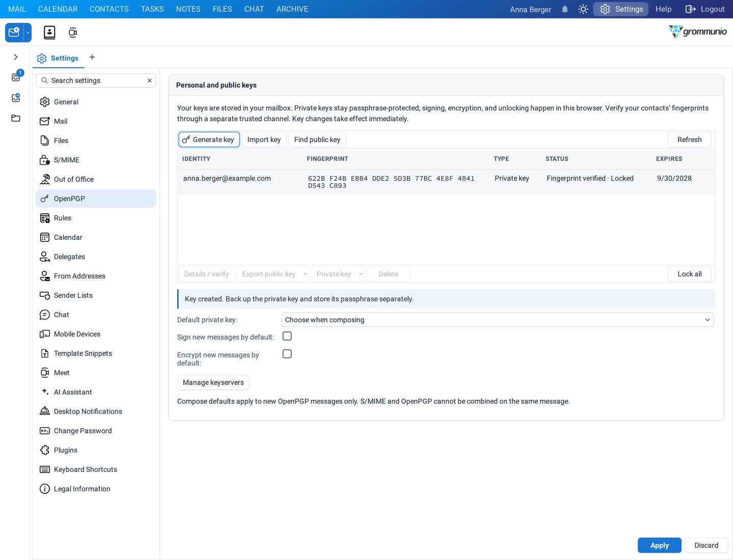
Task: Open Legal Information settings
Action: [x=96, y=489]
